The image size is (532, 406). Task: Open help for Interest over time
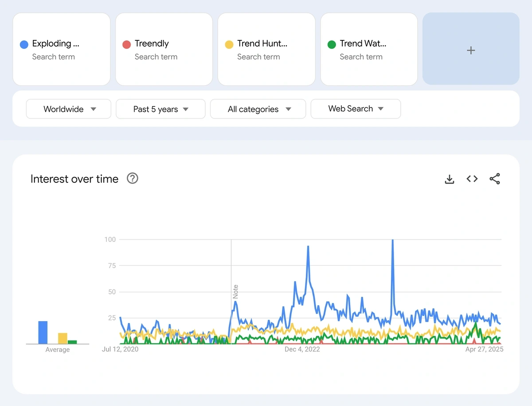133,178
